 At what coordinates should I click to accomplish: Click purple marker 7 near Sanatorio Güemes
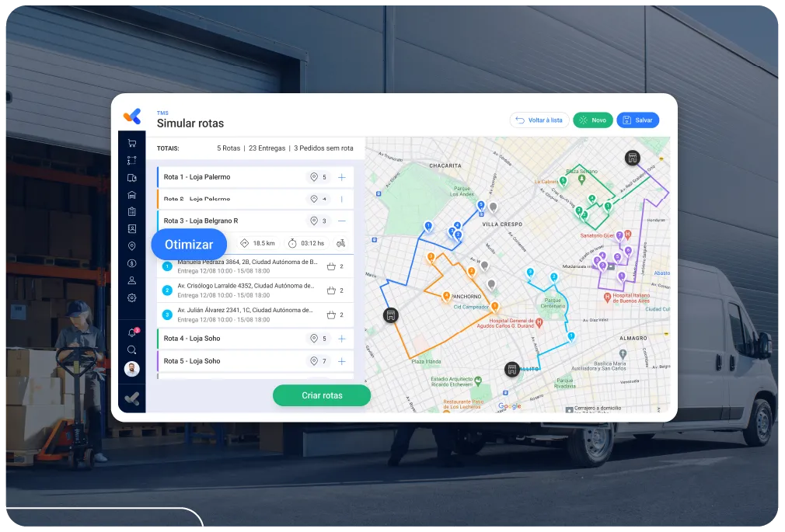tap(619, 235)
